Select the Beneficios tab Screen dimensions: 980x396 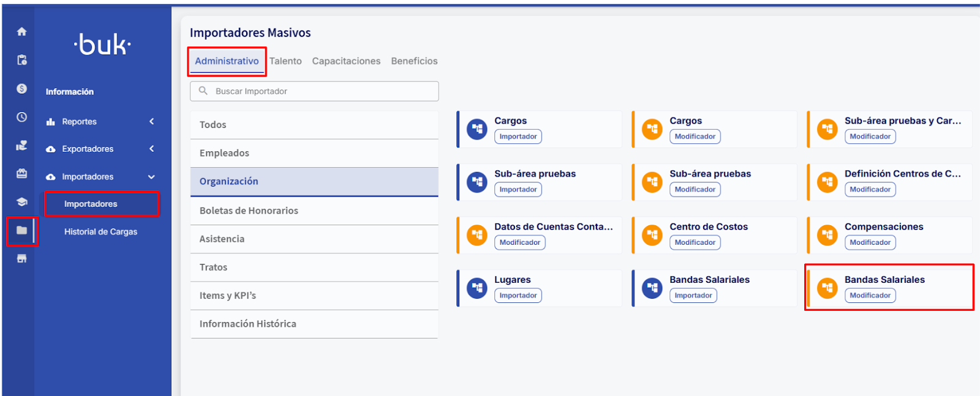[x=414, y=61]
